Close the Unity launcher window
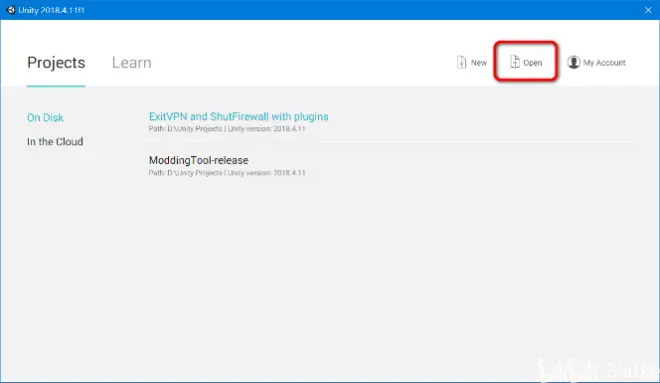Image resolution: width=660 pixels, height=383 pixels. pos(648,10)
